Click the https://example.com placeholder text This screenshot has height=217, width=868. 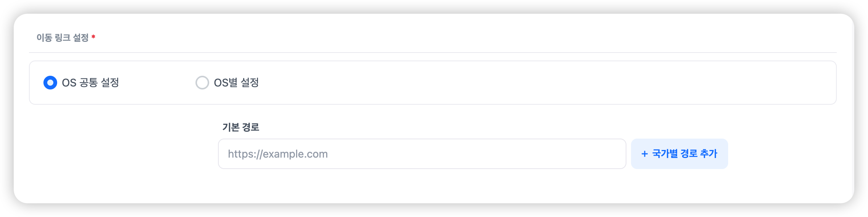(278, 154)
